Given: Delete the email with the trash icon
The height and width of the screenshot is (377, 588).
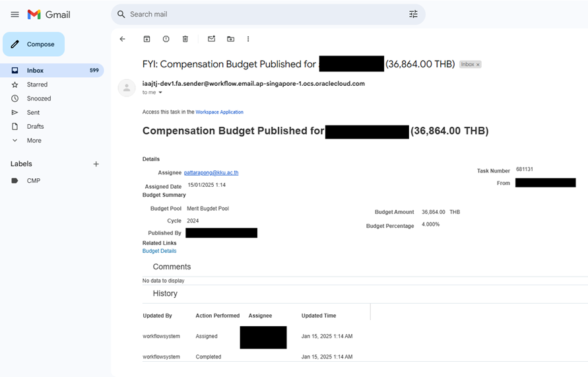Looking at the screenshot, I should point(185,39).
